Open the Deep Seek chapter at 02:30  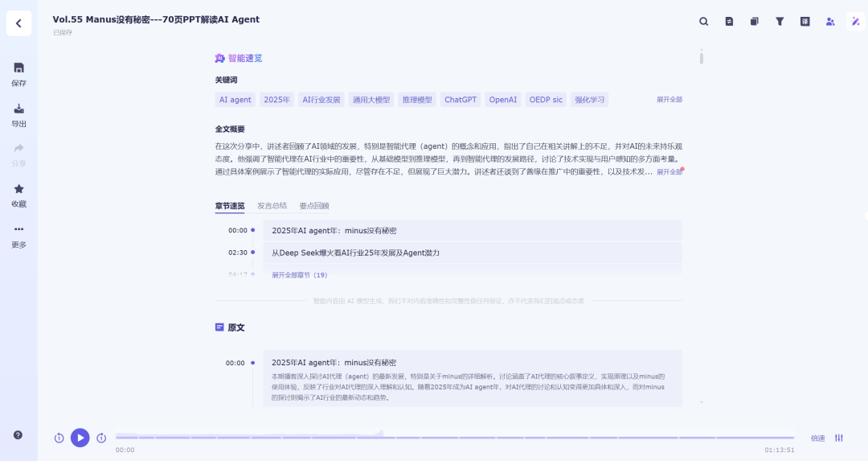pos(473,253)
